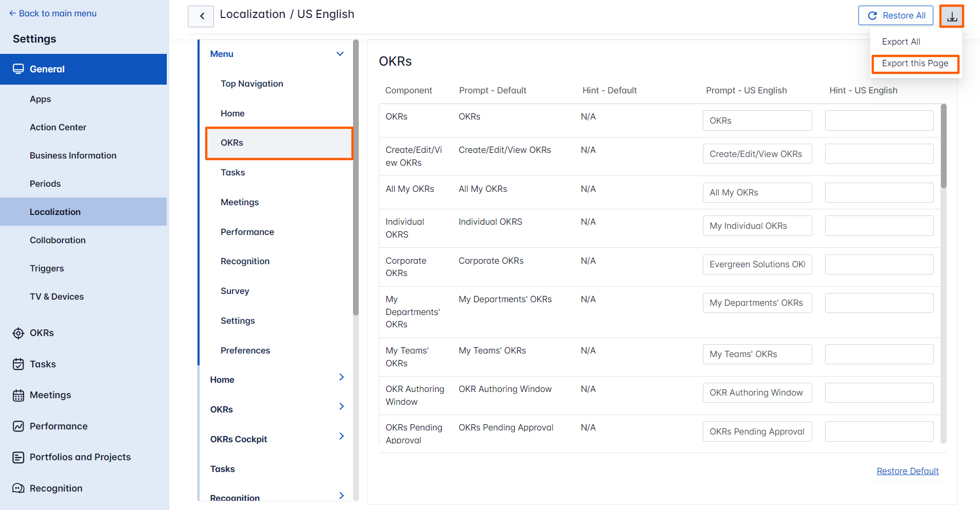Expand the OKRs Cockpit section
This screenshot has width=980, height=510.
point(341,436)
